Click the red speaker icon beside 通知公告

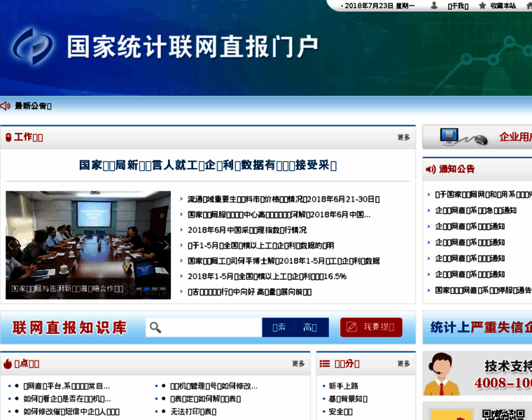[430, 169]
